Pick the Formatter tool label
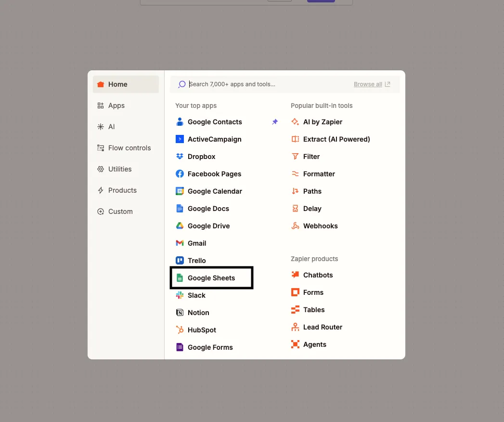The image size is (504, 422). point(319,174)
